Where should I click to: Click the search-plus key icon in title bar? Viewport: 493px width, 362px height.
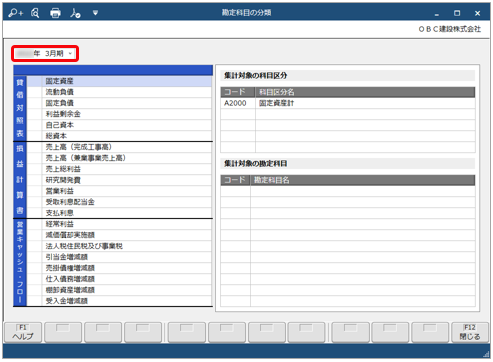(15, 13)
